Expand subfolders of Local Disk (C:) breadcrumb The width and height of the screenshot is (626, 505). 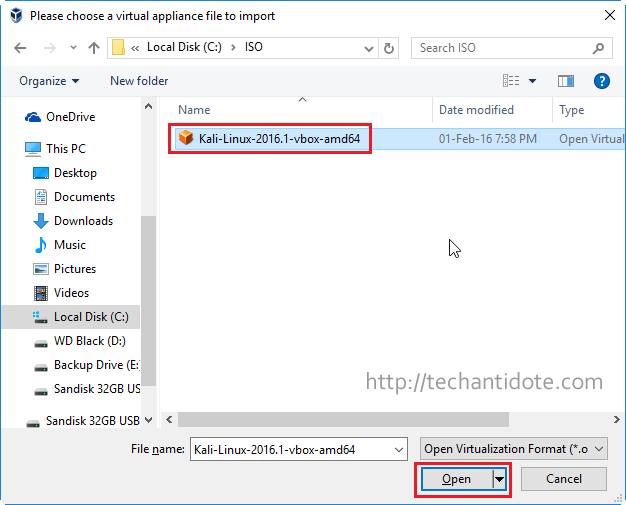click(x=233, y=48)
